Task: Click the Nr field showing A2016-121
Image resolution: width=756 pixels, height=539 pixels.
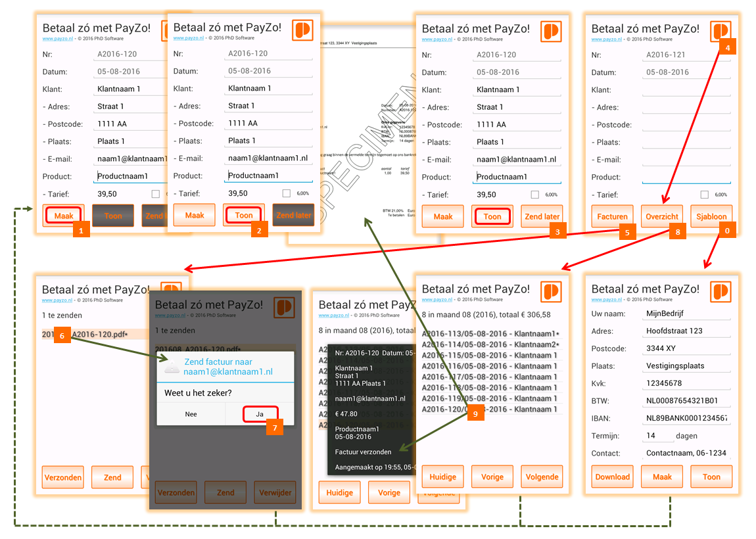Action: 686,55
